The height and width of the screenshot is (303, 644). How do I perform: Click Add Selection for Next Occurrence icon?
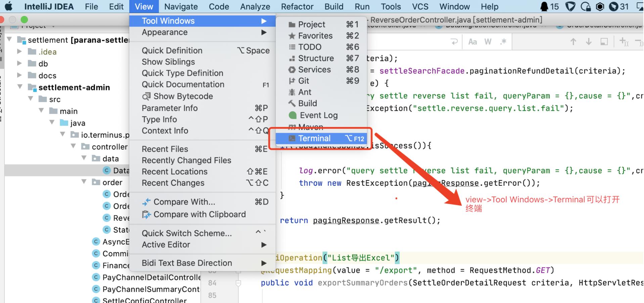[x=624, y=42]
